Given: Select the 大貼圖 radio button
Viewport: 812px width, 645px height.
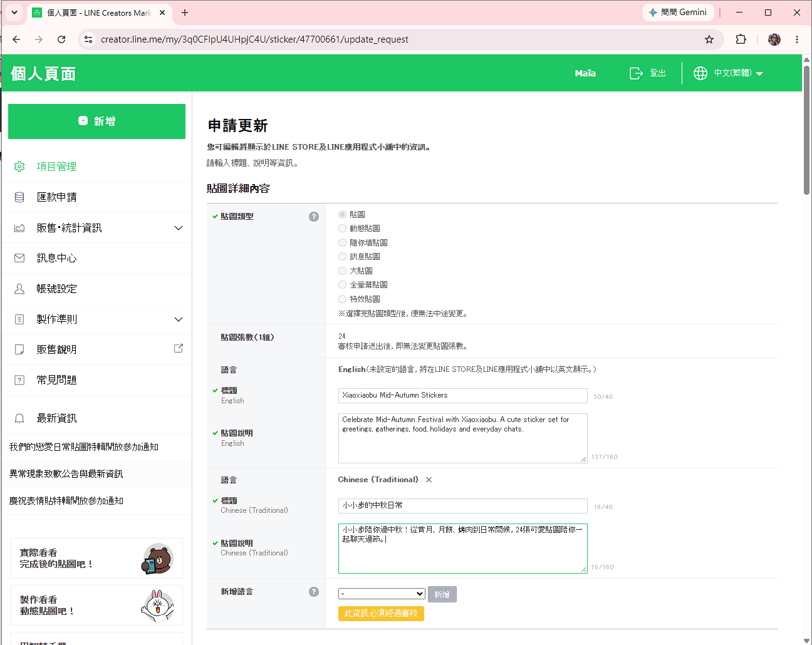Looking at the screenshot, I should pos(342,271).
